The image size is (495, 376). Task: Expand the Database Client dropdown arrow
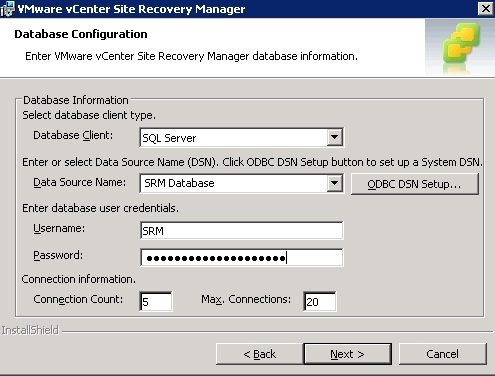(335, 137)
